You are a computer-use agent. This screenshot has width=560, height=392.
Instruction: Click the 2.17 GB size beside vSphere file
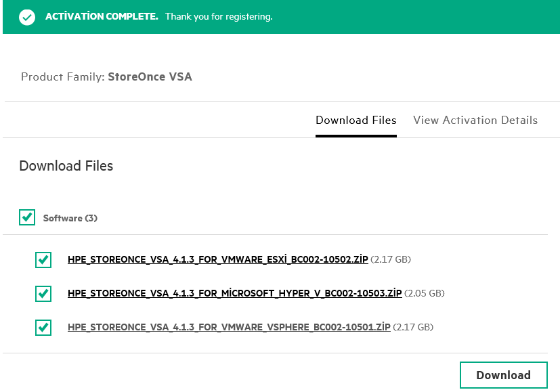point(413,327)
